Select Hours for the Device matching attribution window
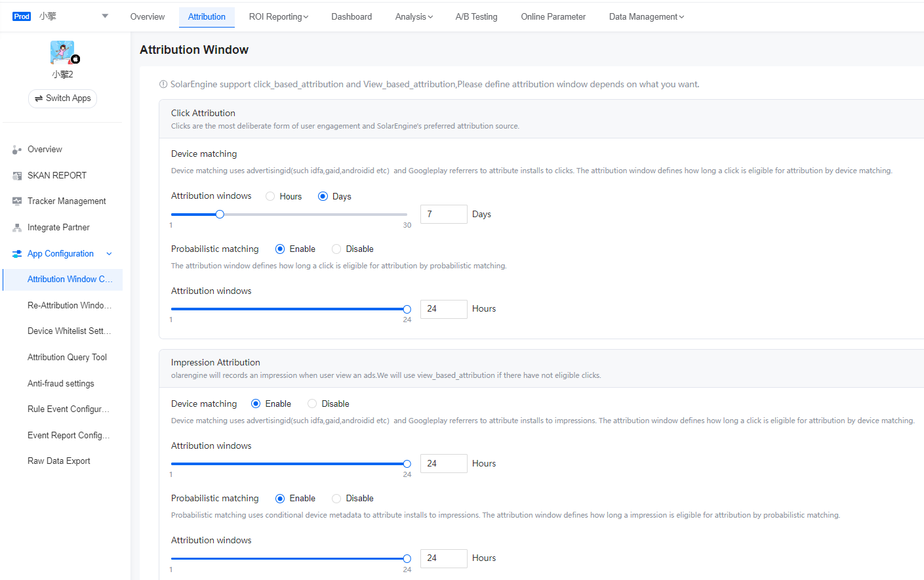The image size is (924, 580). tap(270, 196)
